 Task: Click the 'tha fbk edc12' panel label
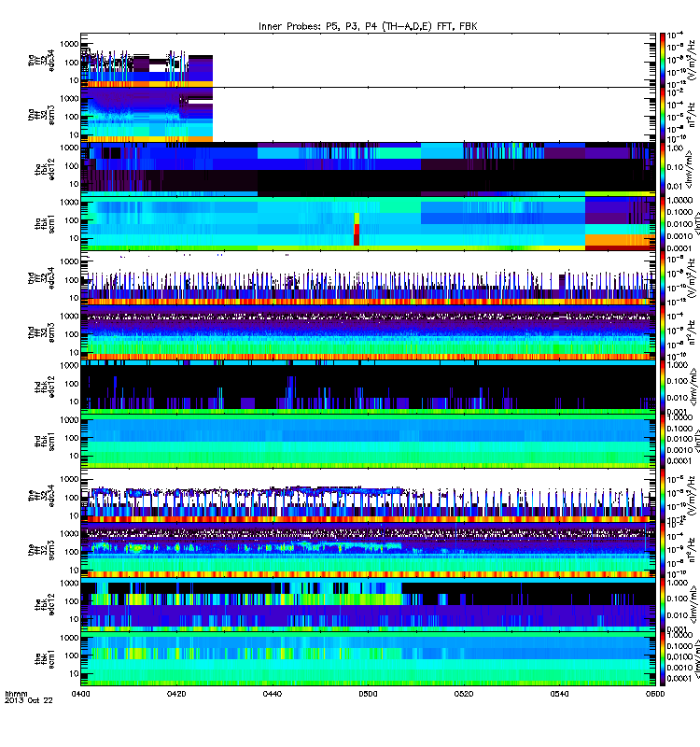point(45,169)
